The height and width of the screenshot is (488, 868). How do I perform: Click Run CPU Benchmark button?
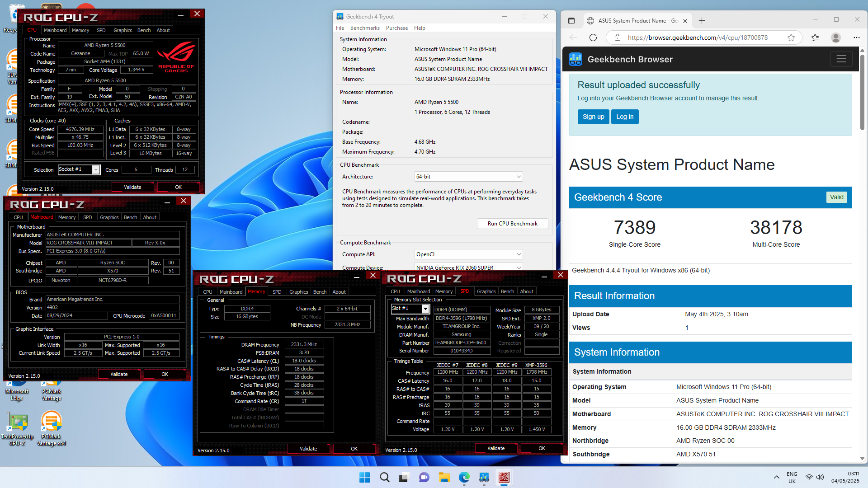pyautogui.click(x=512, y=224)
